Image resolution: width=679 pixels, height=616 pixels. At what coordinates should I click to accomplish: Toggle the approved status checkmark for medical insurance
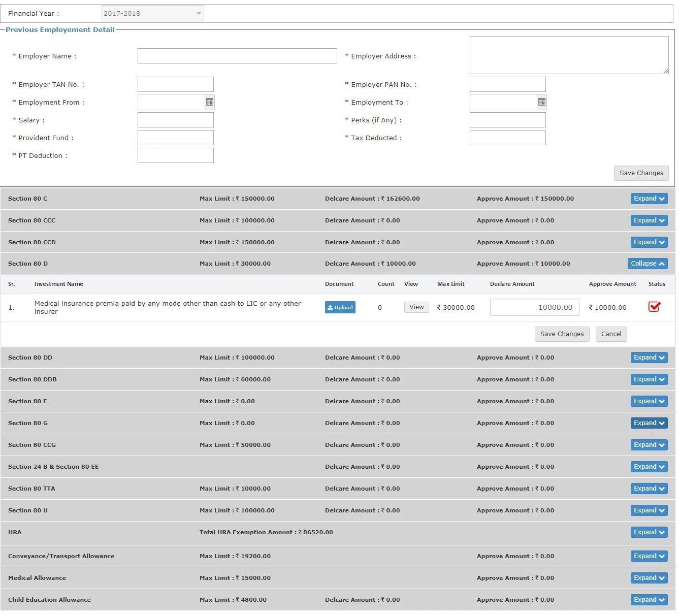coord(654,307)
